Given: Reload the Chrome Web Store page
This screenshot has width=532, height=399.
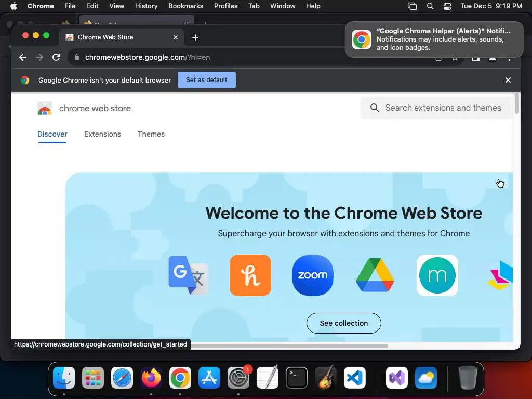Looking at the screenshot, I should [56, 57].
